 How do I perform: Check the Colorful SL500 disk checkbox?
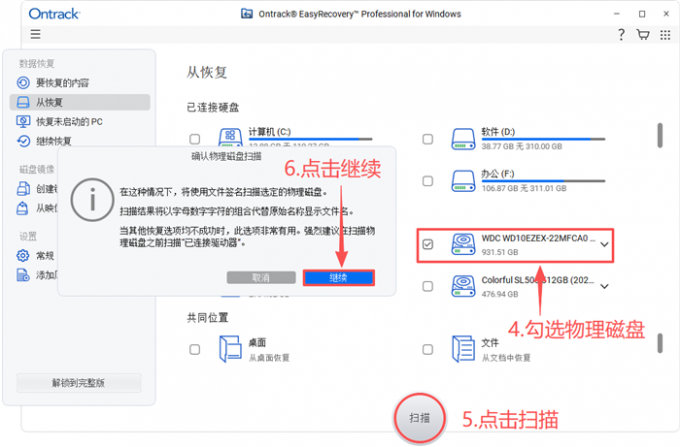pos(428,286)
